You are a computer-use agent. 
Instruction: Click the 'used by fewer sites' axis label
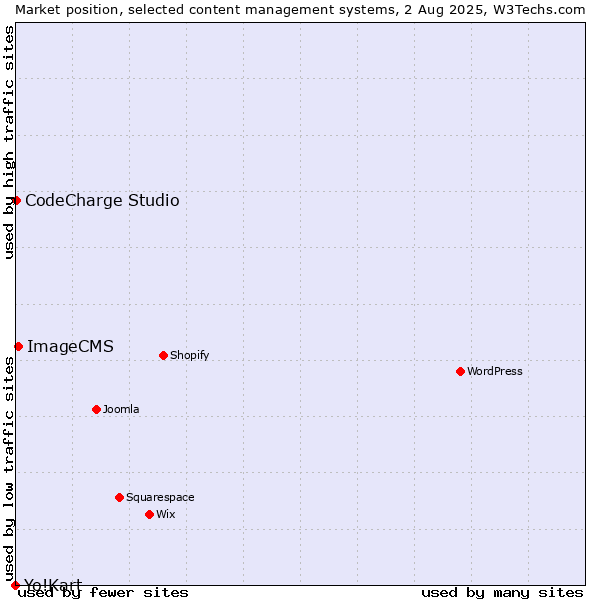click(x=103, y=593)
